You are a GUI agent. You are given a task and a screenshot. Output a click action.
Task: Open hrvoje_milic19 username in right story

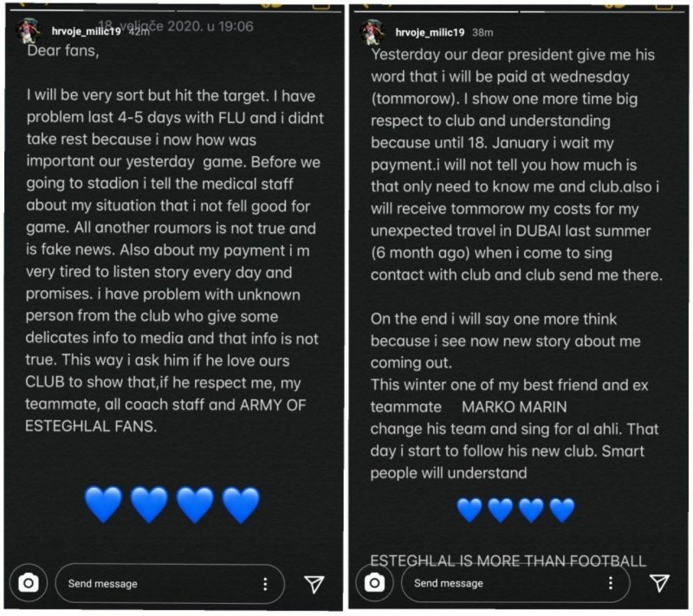click(430, 32)
